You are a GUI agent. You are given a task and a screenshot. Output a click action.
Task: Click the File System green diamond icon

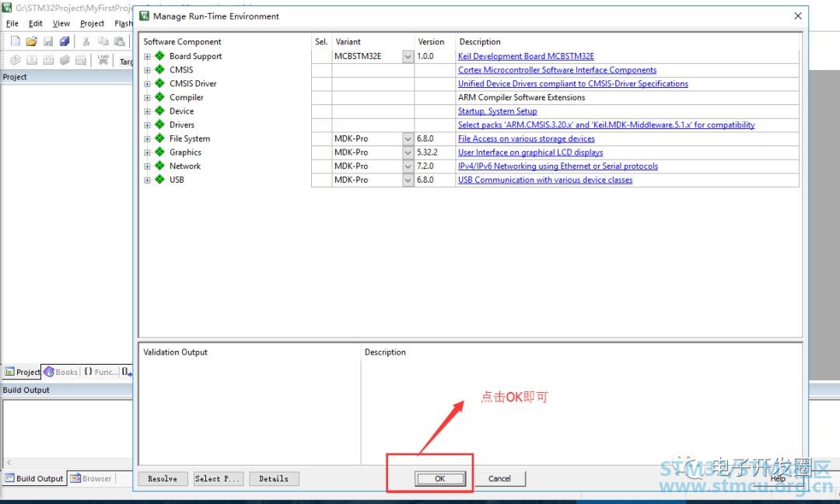[x=159, y=138]
